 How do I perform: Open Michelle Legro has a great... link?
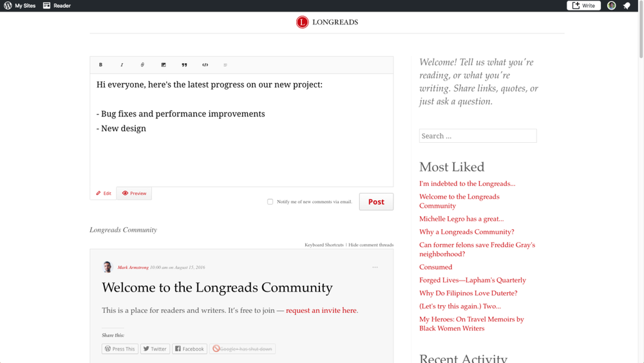461,219
